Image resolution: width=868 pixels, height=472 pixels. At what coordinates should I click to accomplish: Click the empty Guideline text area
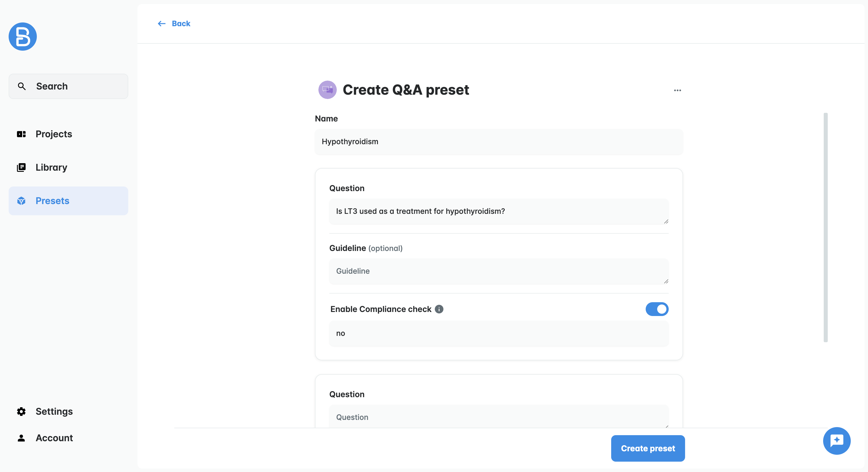[x=499, y=271]
